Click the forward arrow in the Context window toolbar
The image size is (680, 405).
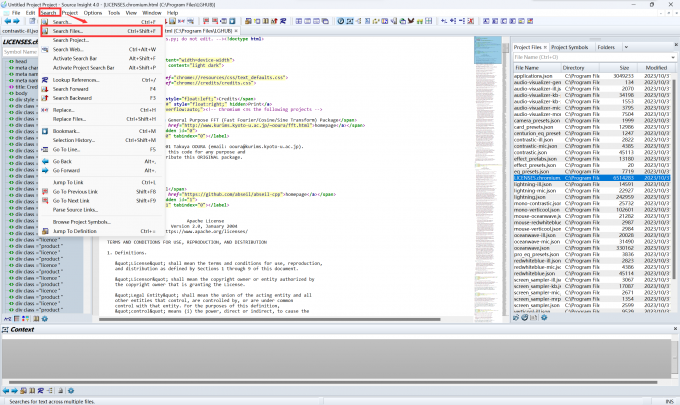click(14, 391)
